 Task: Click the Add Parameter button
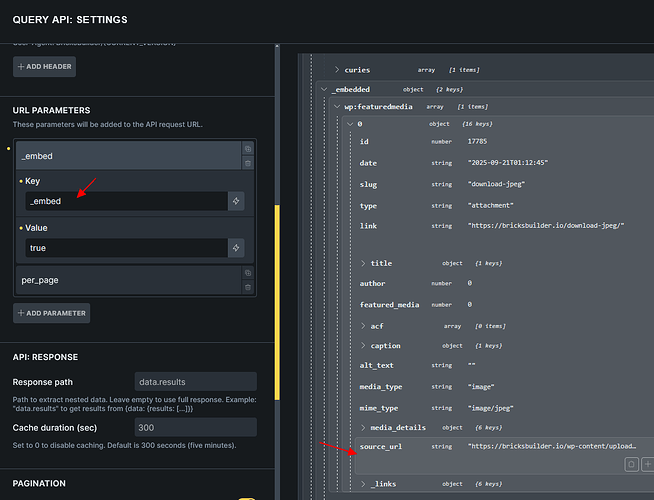tap(51, 313)
